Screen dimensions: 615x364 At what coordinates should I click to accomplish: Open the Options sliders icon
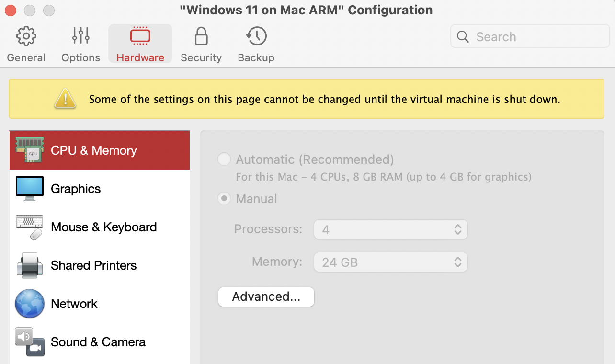(x=81, y=36)
